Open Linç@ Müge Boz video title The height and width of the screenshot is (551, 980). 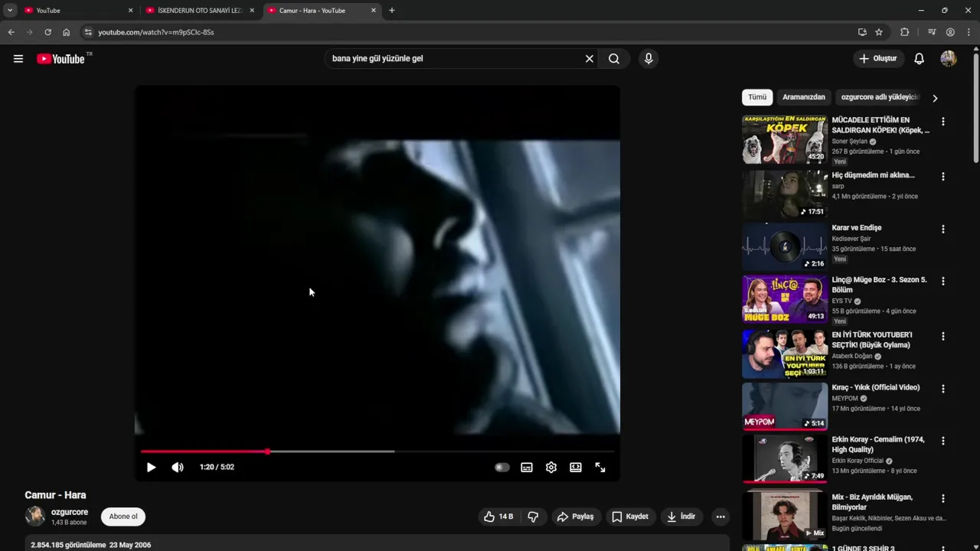click(x=880, y=285)
